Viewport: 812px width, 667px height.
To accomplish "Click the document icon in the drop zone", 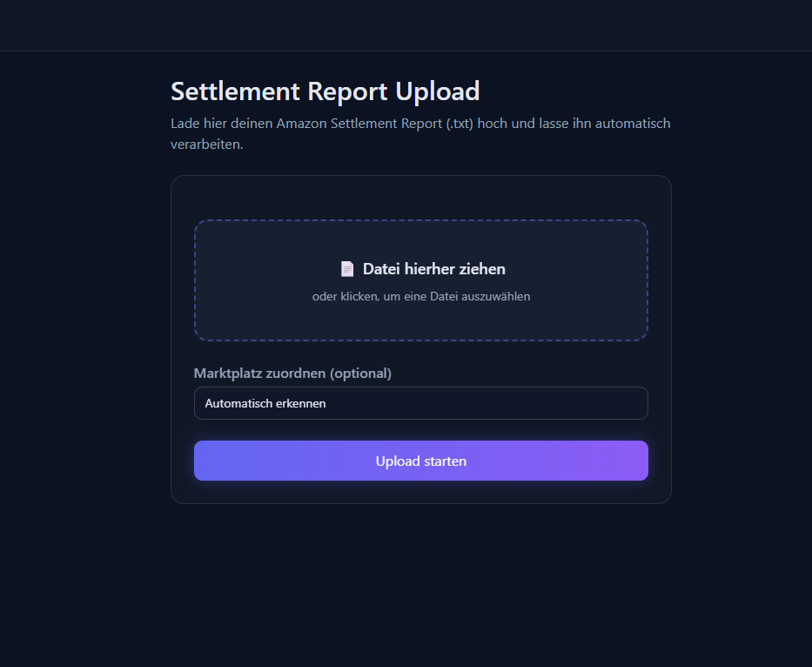I will point(347,269).
